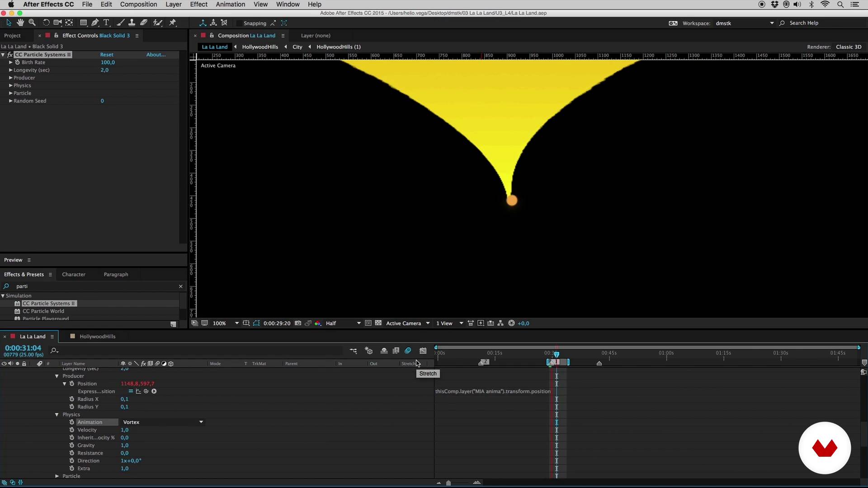Select the Eraser tool

pos(144,23)
